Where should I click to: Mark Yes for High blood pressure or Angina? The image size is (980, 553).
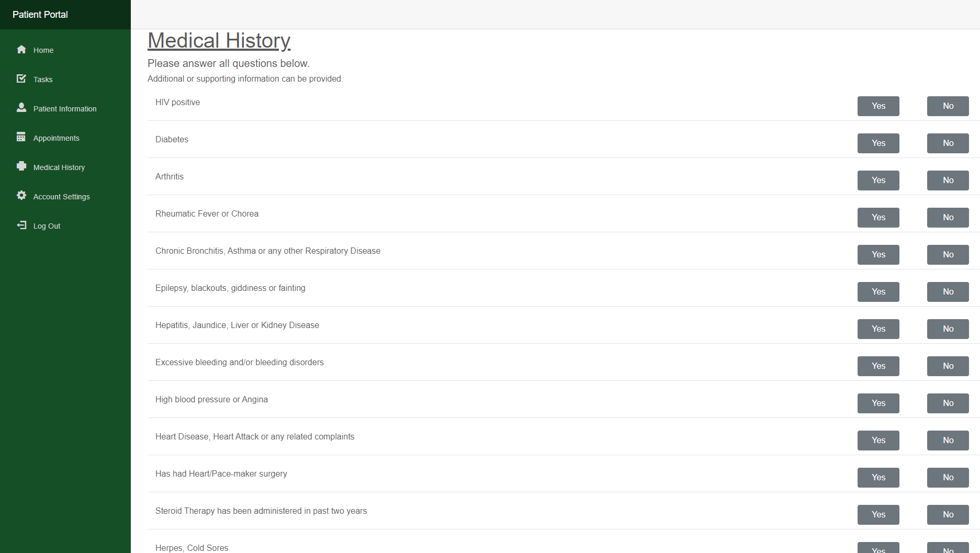click(878, 403)
